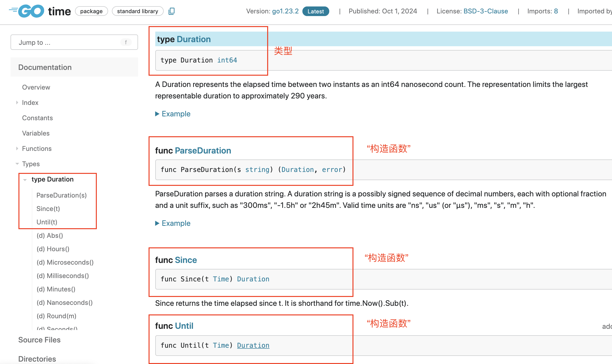
Task: Open the BSD-3-Clause license link
Action: tap(486, 11)
